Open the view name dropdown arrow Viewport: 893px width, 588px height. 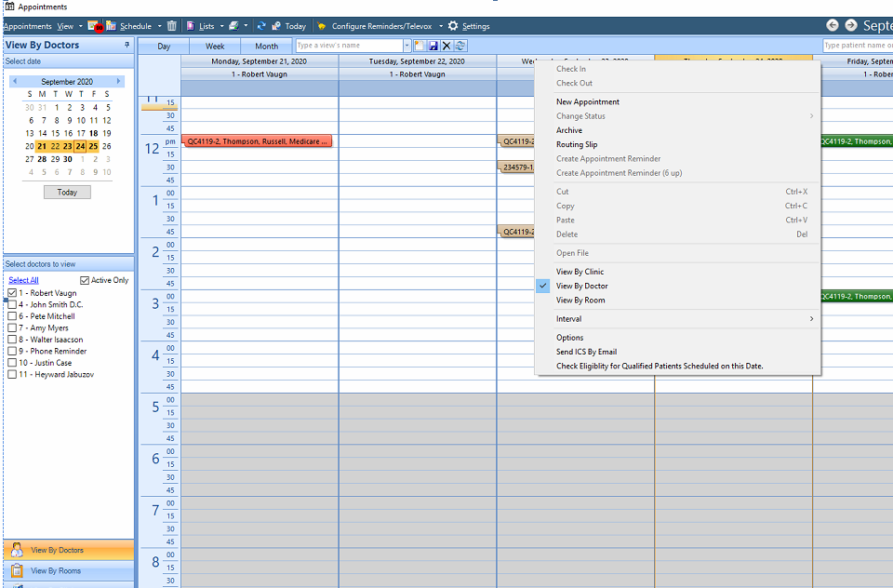pyautogui.click(x=407, y=46)
